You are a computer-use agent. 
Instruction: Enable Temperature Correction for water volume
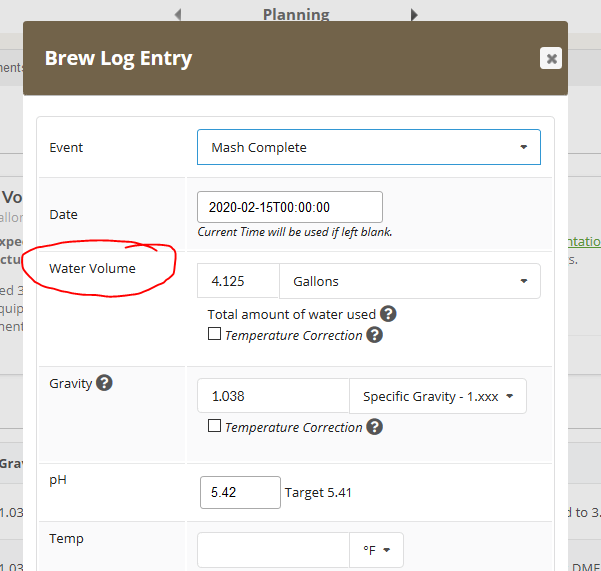click(x=214, y=335)
